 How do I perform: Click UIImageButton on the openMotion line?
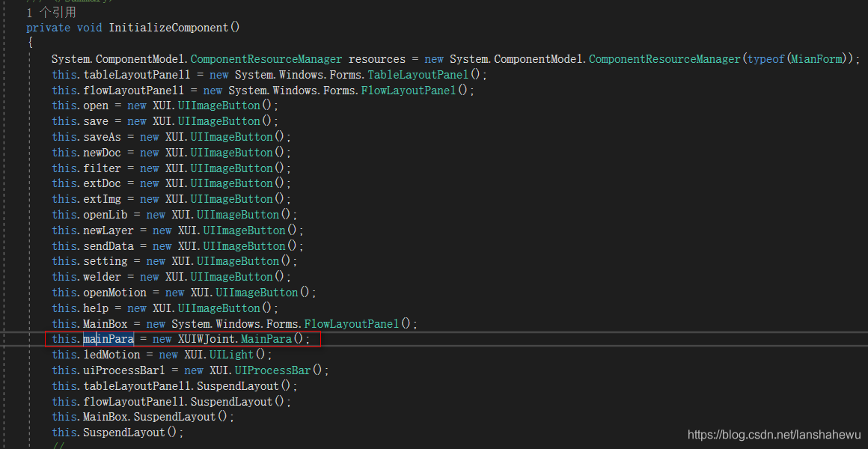coord(257,292)
